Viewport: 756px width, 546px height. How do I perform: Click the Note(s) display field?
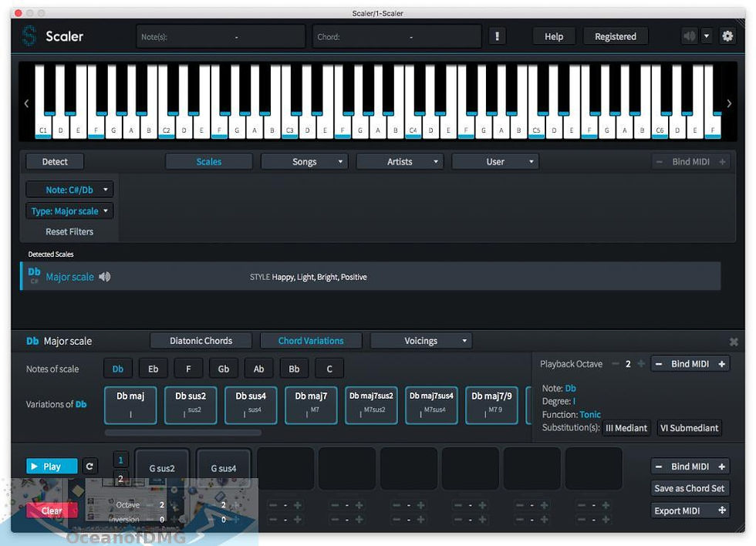tap(221, 36)
